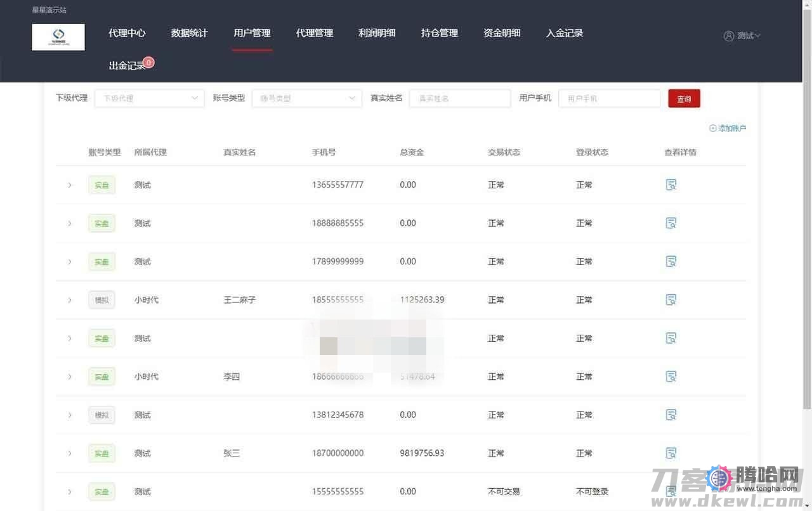Screen dimensions: 812x511
Task: Click 小时代 agent in 李四 row
Action: 147,377
